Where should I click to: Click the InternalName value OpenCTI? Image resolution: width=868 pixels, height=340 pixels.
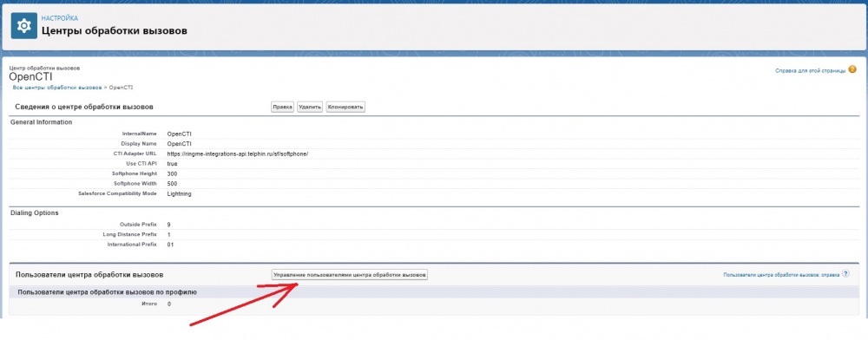tap(180, 134)
